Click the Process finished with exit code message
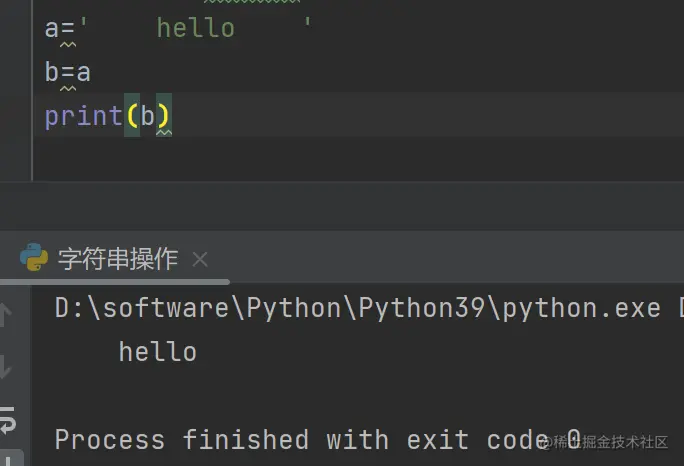Screen dimensions: 684x466 pyautogui.click(x=318, y=439)
